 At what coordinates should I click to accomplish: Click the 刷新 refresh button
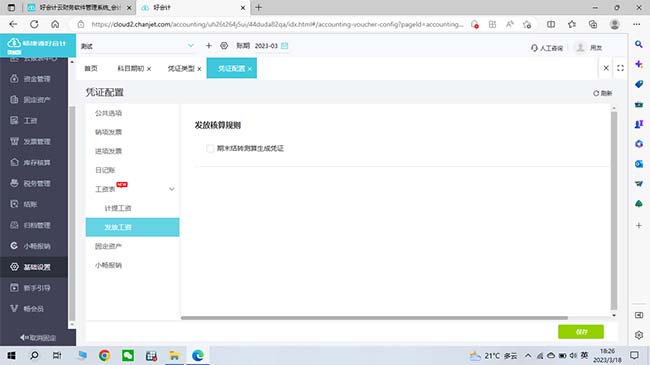point(602,93)
